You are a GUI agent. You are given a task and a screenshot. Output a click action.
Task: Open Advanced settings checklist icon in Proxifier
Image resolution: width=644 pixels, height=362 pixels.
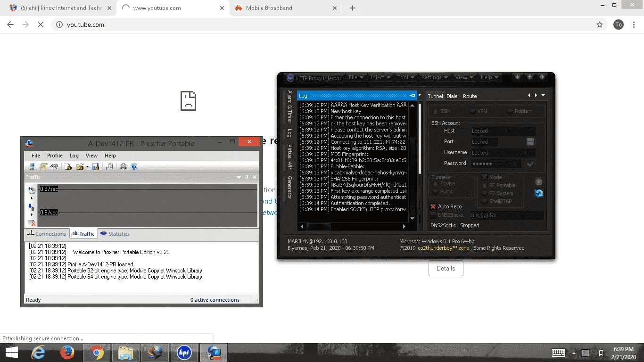(x=109, y=166)
